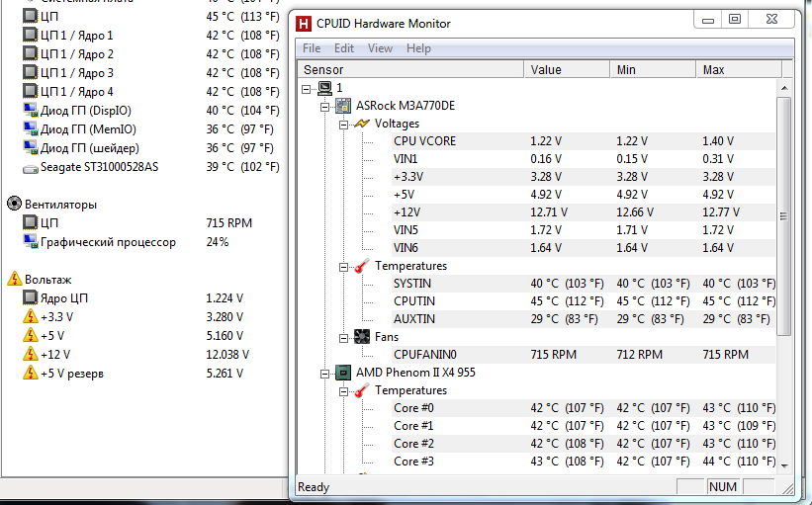This screenshot has width=812, height=505.
Task: Click voltage icon beside +3.3 V
Action: pyautogui.click(x=31, y=316)
